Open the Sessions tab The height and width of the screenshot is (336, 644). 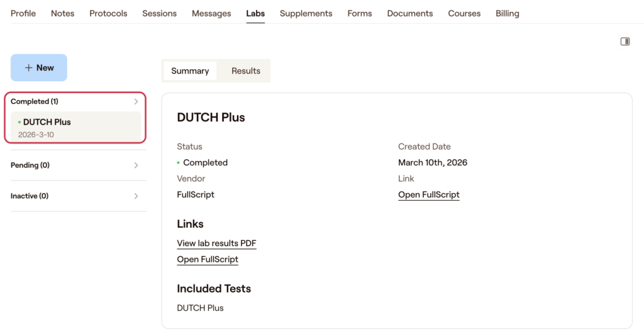159,13
